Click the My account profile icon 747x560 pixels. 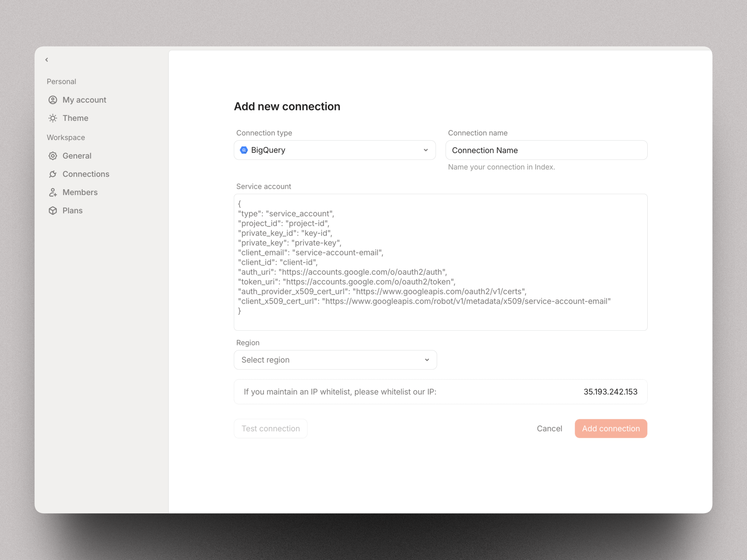pyautogui.click(x=53, y=100)
